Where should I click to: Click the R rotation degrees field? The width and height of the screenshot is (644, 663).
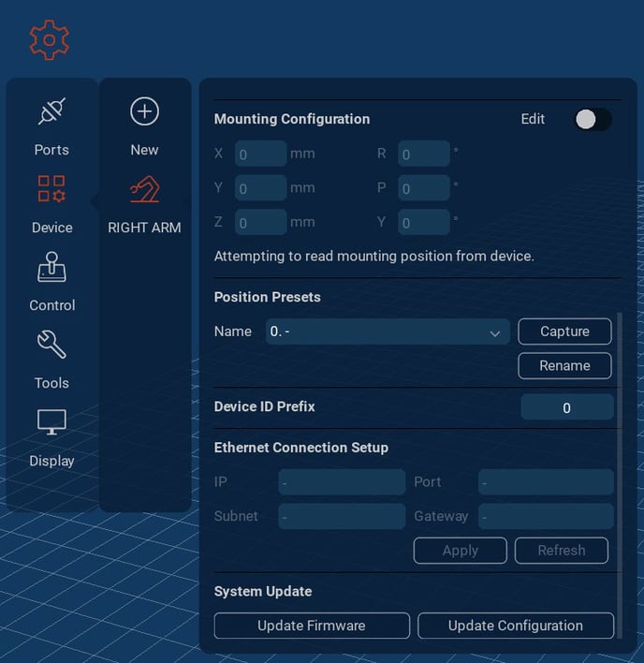[x=424, y=154]
